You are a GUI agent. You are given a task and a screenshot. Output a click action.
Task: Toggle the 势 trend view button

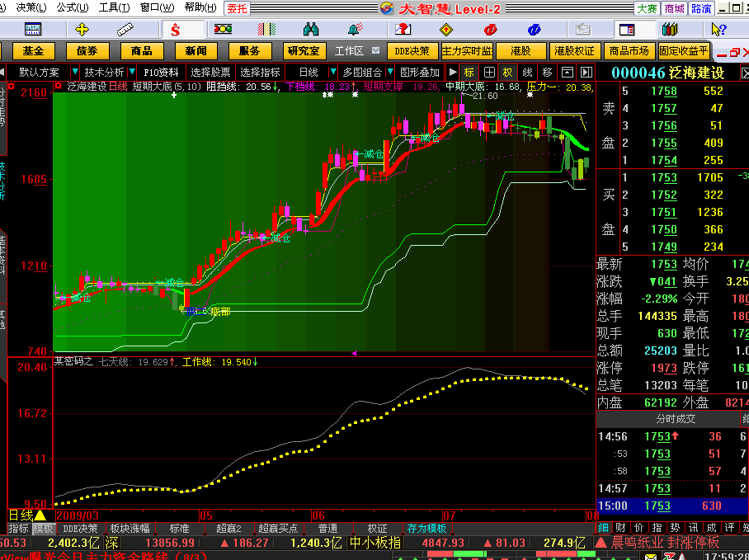pos(676,528)
